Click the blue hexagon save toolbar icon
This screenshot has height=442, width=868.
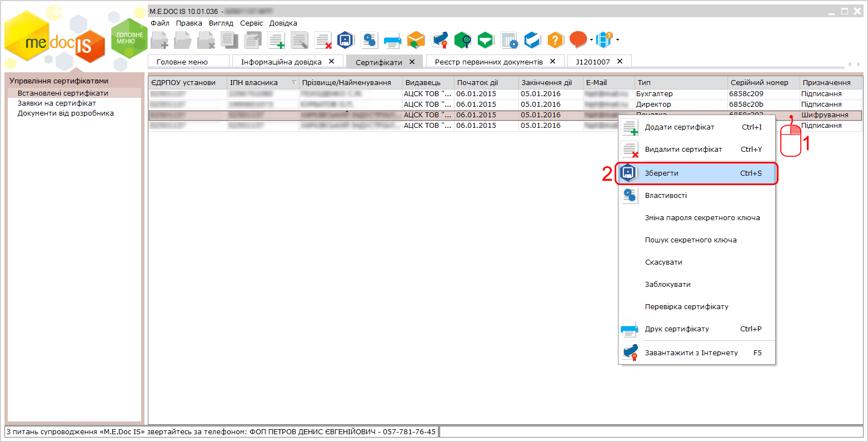346,40
